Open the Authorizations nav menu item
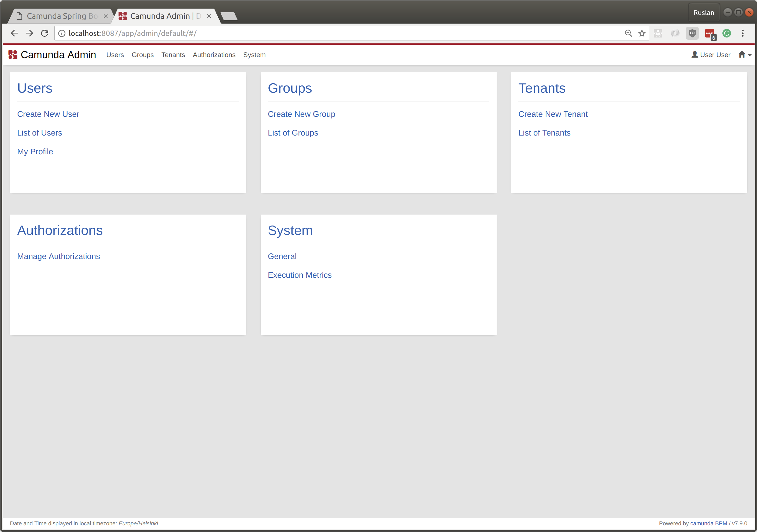 point(214,55)
